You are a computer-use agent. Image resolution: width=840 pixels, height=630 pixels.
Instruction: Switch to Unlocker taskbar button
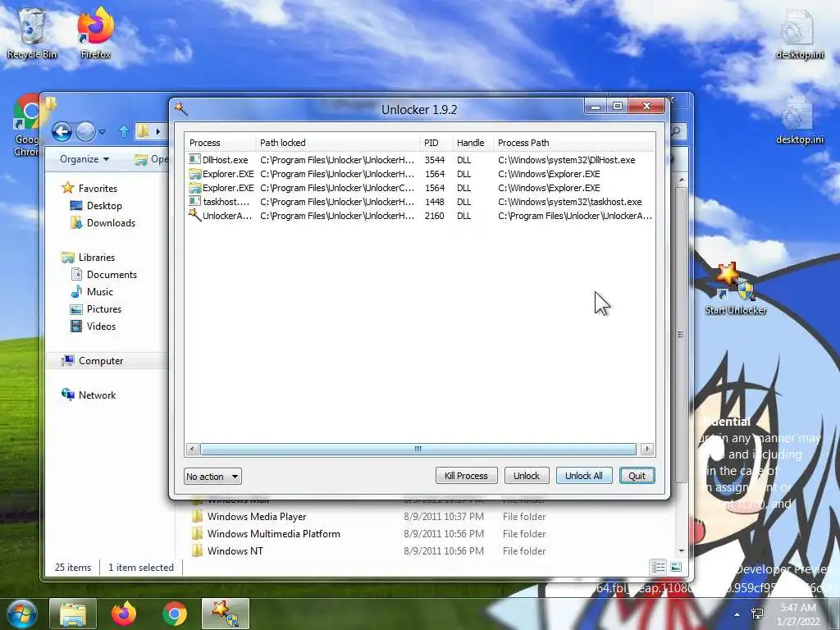click(226, 614)
